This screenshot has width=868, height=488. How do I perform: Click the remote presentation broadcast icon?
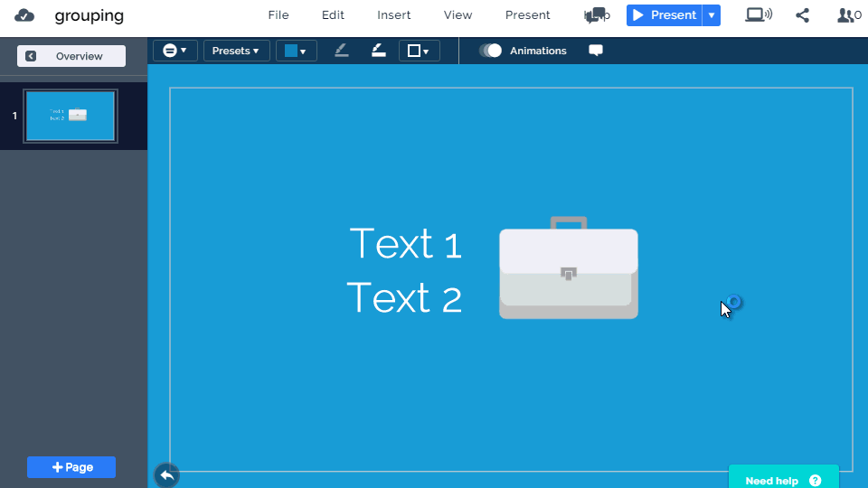point(758,15)
